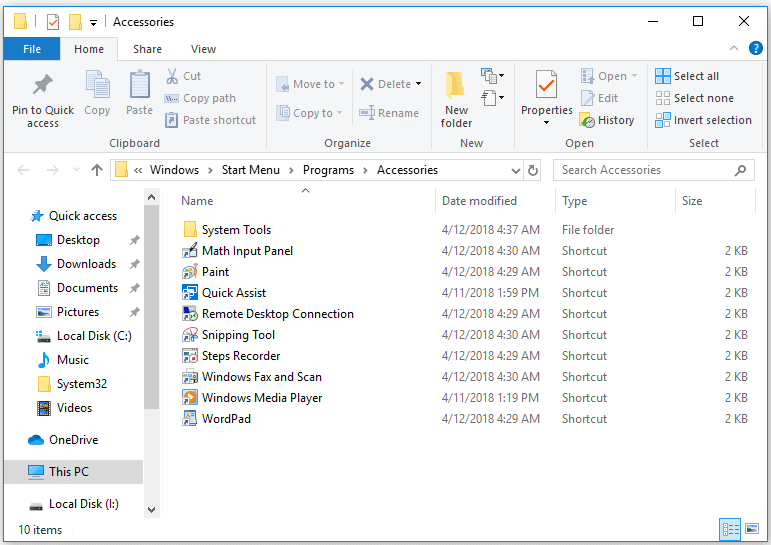Click the Rename icon in Organize group

[x=367, y=113]
